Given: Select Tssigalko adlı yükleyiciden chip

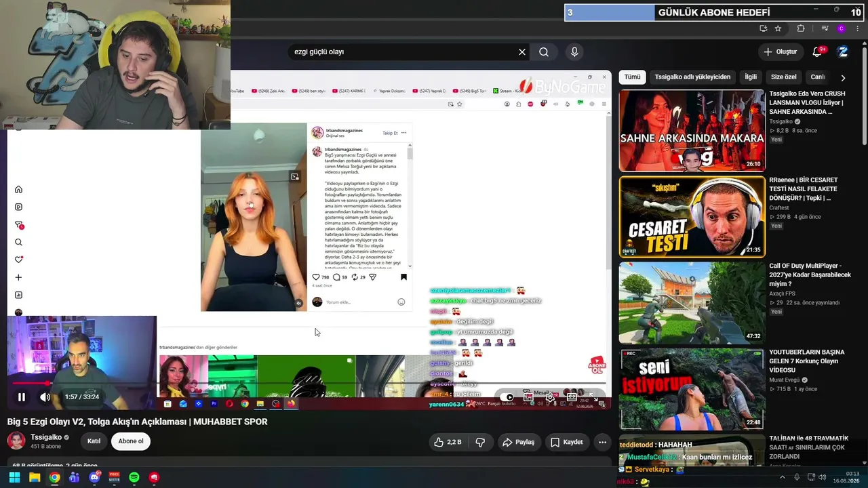Looking at the screenshot, I should (692, 77).
